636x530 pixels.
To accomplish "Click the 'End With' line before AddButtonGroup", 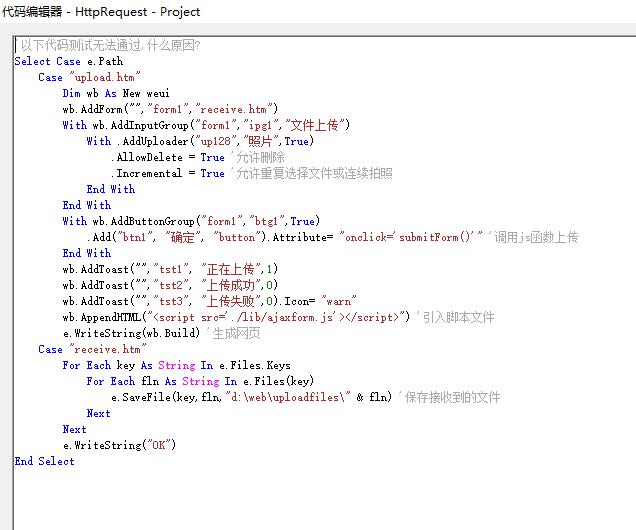I will pyautogui.click(x=87, y=205).
